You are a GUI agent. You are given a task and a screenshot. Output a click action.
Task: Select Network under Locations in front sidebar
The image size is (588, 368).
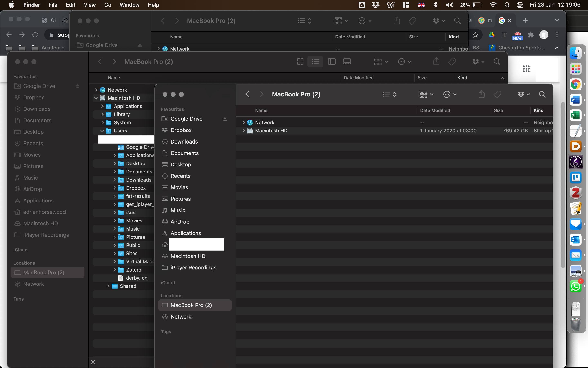pos(181,317)
